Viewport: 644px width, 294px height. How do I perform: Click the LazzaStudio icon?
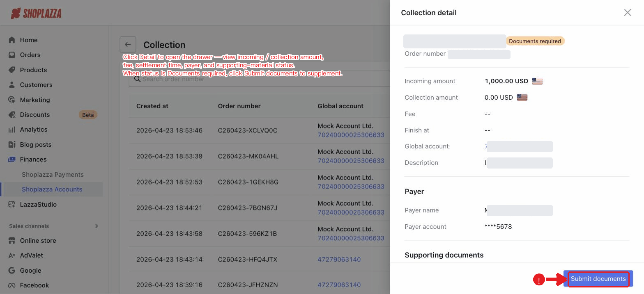[11, 204]
